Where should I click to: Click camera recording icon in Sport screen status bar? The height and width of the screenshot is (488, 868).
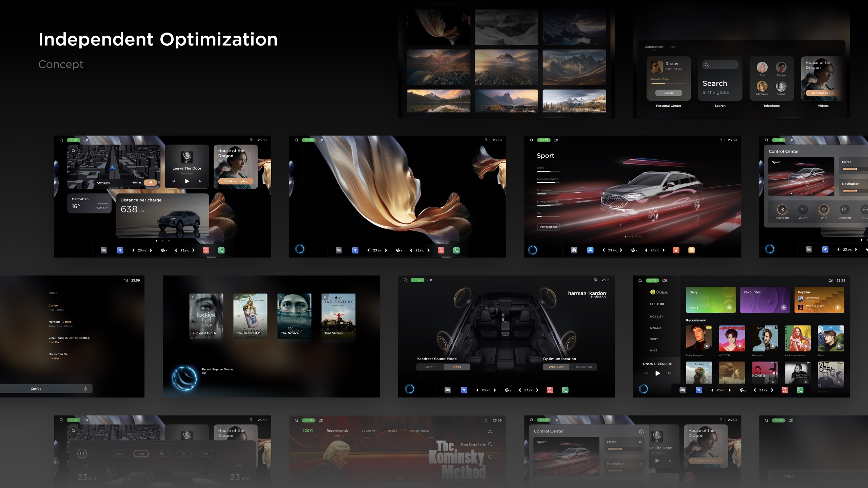556,140
